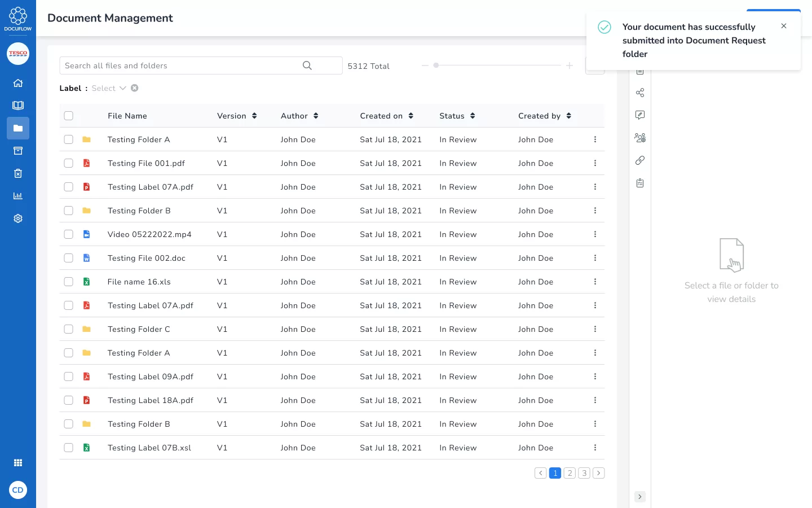Viewport: 812px width, 508px height.
Task: Check the Video 05222022.mp4 checkbox
Action: point(69,234)
